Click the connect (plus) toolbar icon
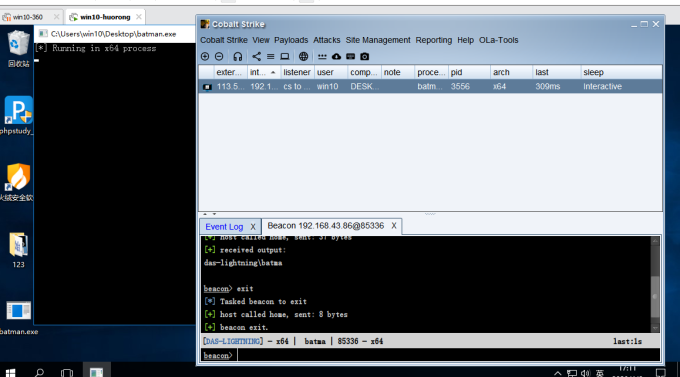Screen dimensions: 680x377 (x=205, y=56)
